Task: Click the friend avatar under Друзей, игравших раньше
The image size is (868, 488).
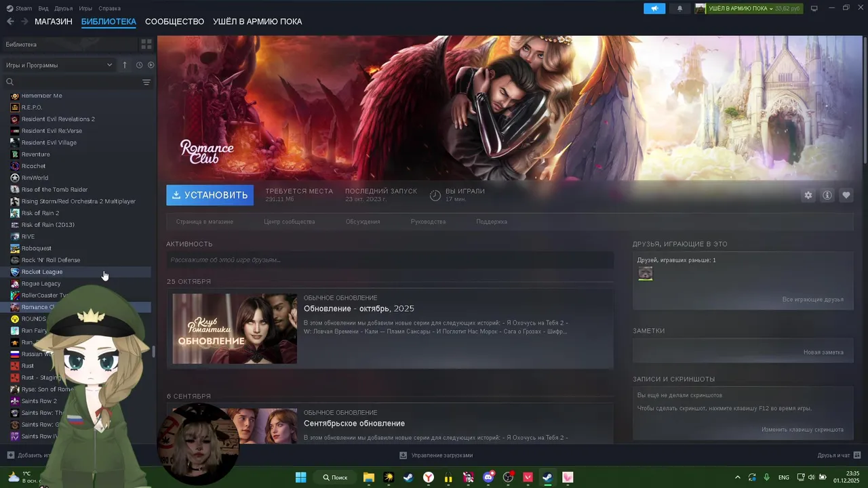Action: tap(646, 273)
